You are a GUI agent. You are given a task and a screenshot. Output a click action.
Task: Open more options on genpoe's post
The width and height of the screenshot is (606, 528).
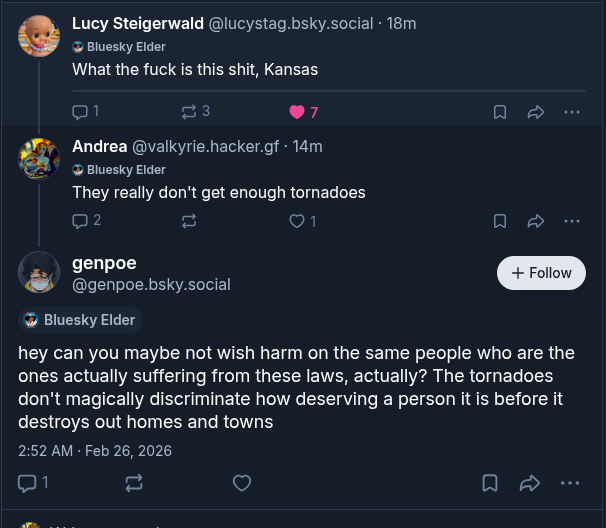[570, 483]
